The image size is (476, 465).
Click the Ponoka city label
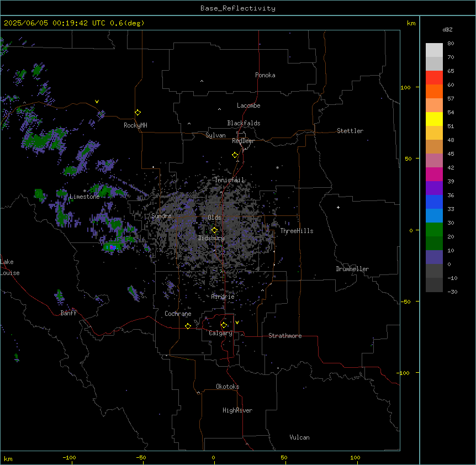point(265,75)
